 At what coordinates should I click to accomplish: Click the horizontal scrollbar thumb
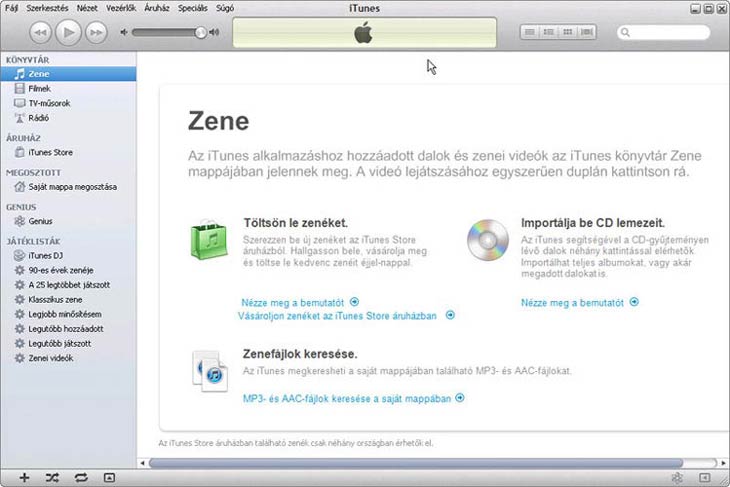tap(416, 463)
